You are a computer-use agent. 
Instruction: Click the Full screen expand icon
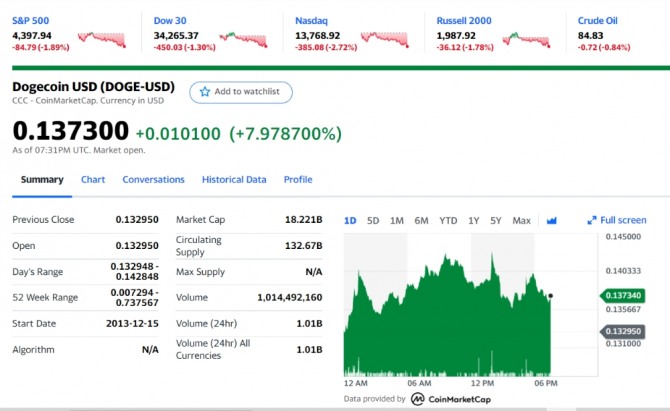tap(592, 220)
